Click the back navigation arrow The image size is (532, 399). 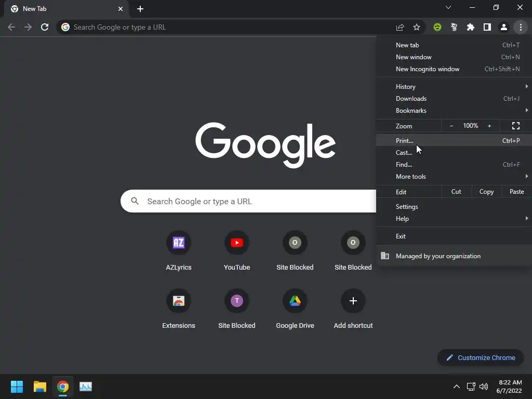tap(11, 27)
